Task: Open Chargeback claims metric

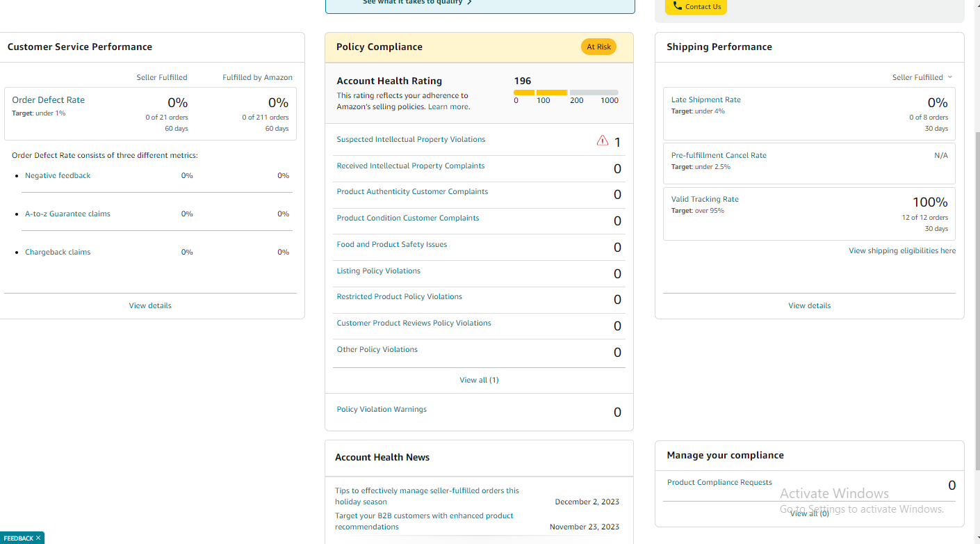Action: (58, 252)
